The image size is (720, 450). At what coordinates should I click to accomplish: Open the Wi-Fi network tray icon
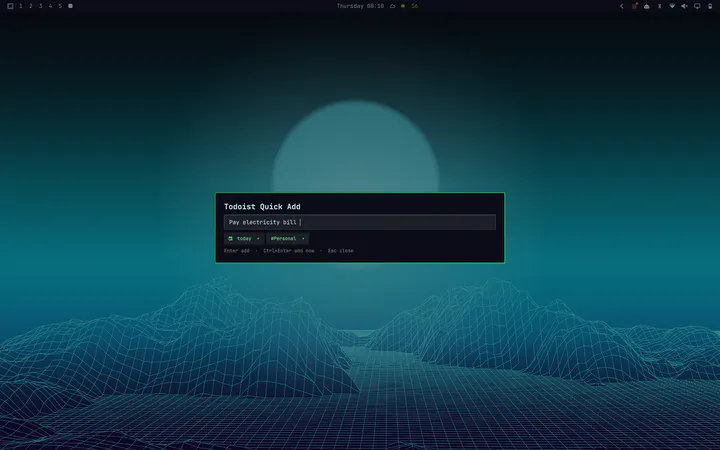click(x=672, y=6)
